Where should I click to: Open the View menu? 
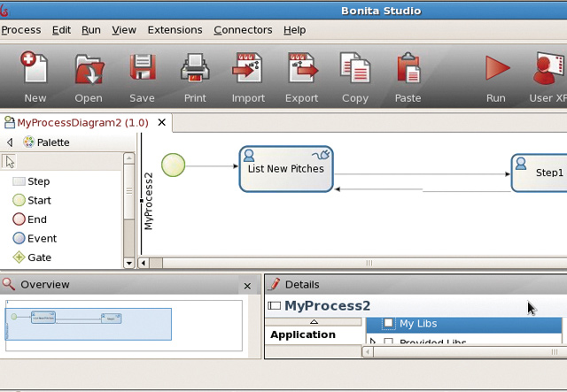(124, 30)
